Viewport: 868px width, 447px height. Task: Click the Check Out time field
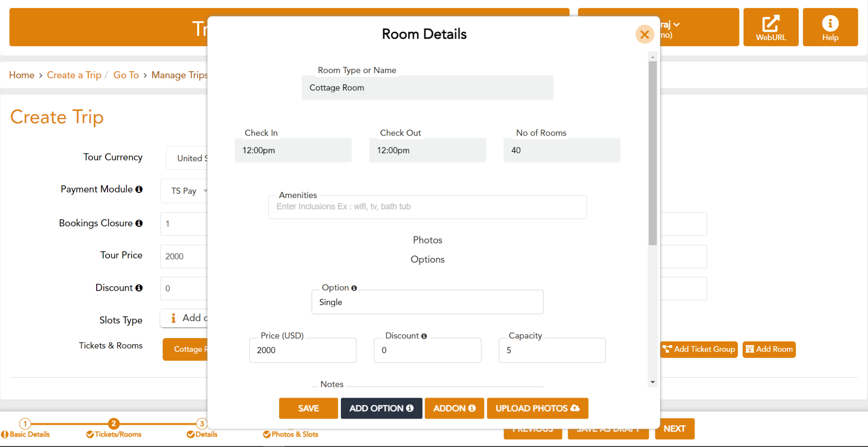click(x=427, y=150)
